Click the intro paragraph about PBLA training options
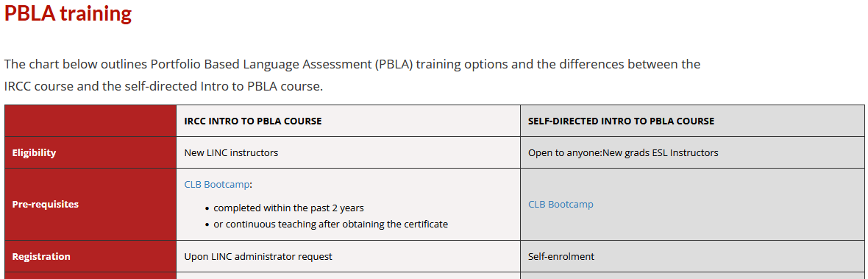Screen dimensions: 868x279 [x=352, y=75]
